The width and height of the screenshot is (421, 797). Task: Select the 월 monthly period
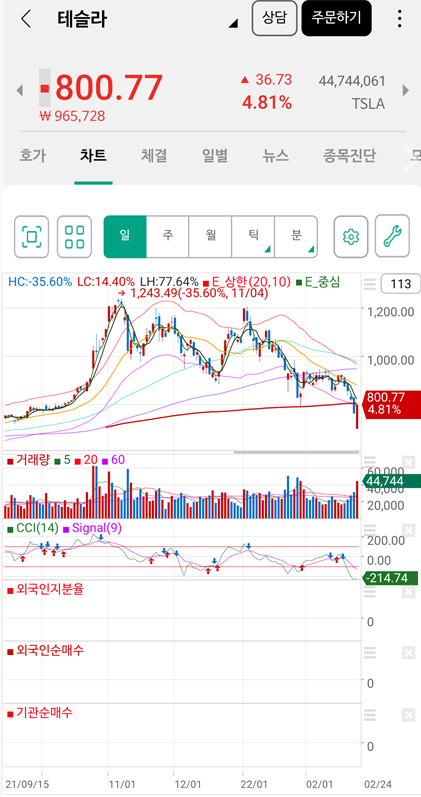(210, 236)
